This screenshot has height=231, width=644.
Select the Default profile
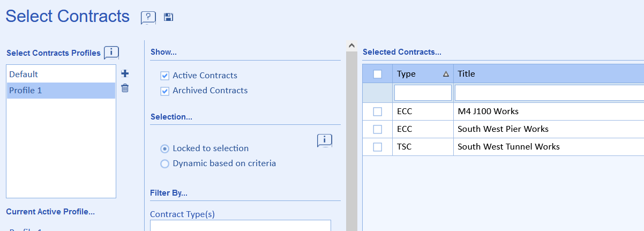coord(24,74)
